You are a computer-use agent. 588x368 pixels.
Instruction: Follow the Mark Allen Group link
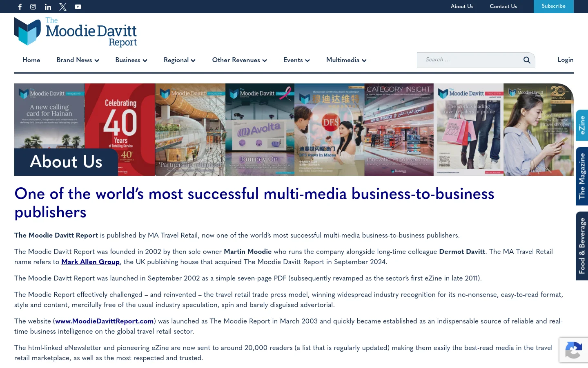click(x=90, y=262)
